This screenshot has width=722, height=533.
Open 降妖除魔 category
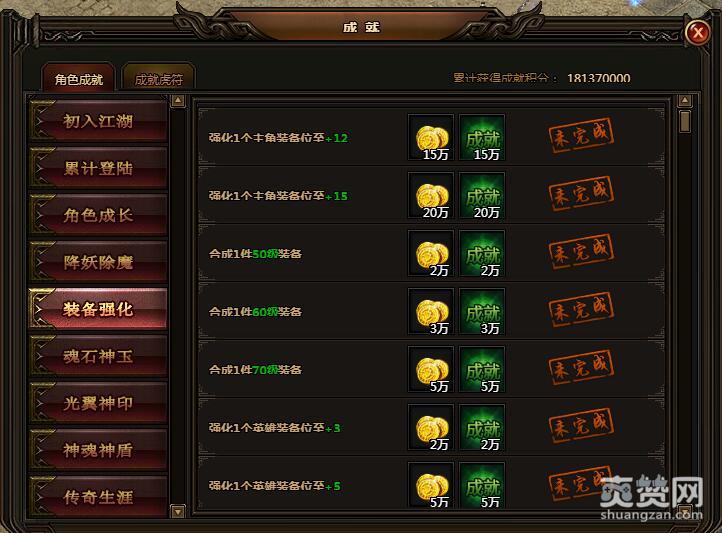(x=98, y=261)
